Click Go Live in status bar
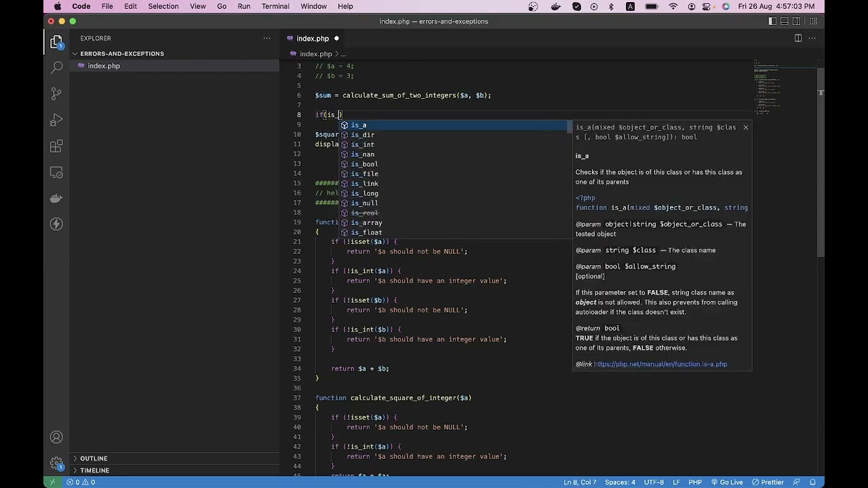 [726, 482]
